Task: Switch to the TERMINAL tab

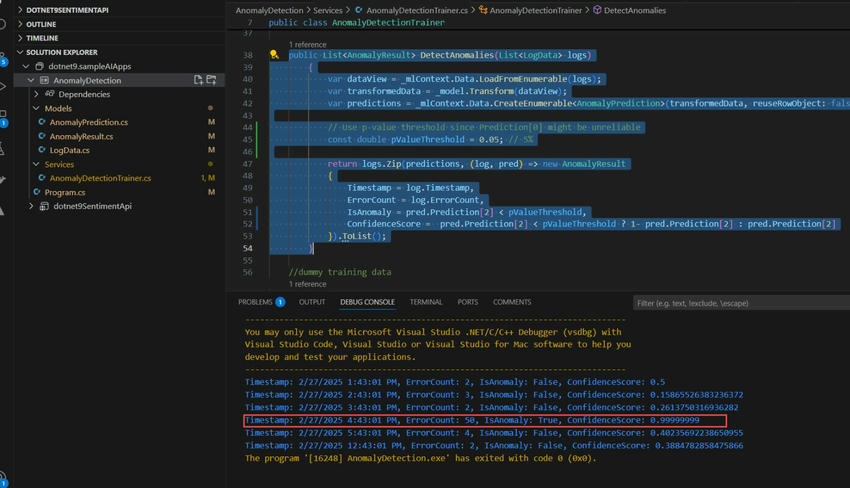Action: click(425, 302)
